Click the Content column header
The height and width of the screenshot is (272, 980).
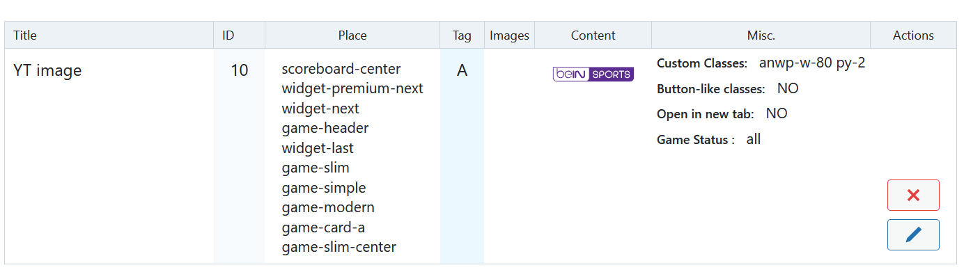coord(593,35)
